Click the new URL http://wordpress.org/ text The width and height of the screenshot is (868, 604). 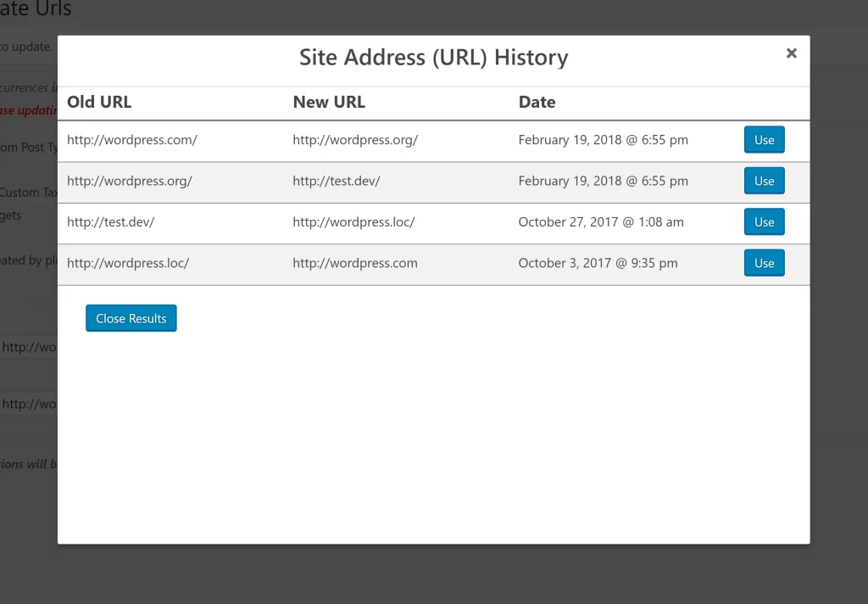pyautogui.click(x=356, y=139)
